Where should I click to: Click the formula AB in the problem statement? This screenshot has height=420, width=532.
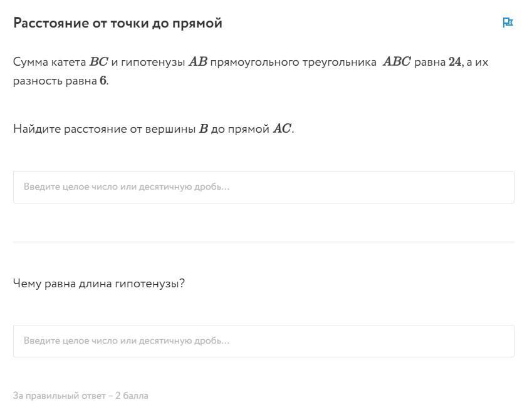197,62
